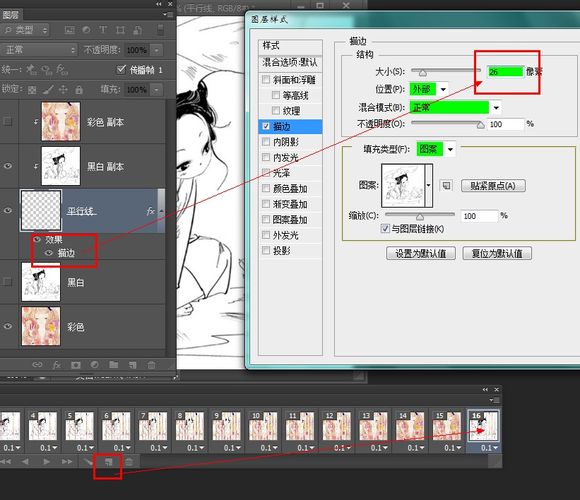Toggle the layer filtering switch
Image resolution: width=580 pixels, height=500 pixels.
click(x=161, y=30)
